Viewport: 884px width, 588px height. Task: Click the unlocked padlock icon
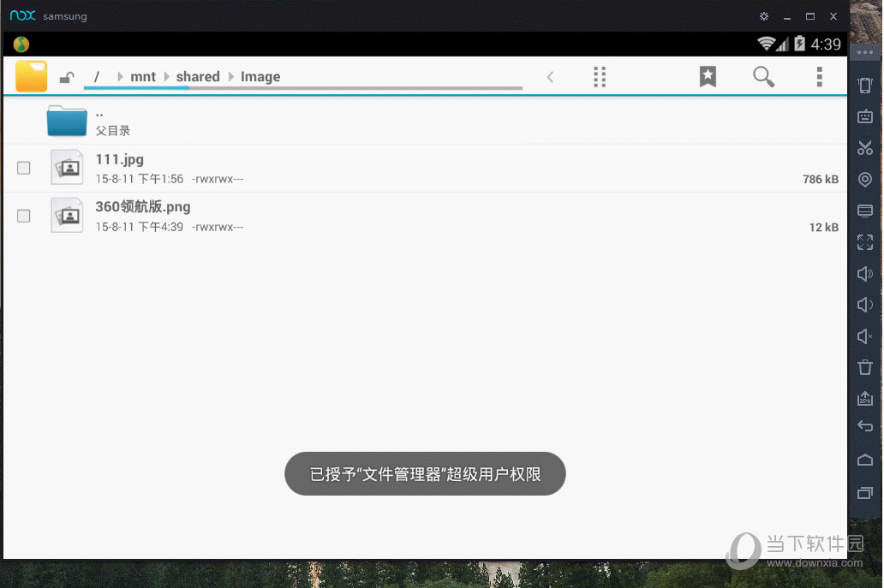(66, 78)
